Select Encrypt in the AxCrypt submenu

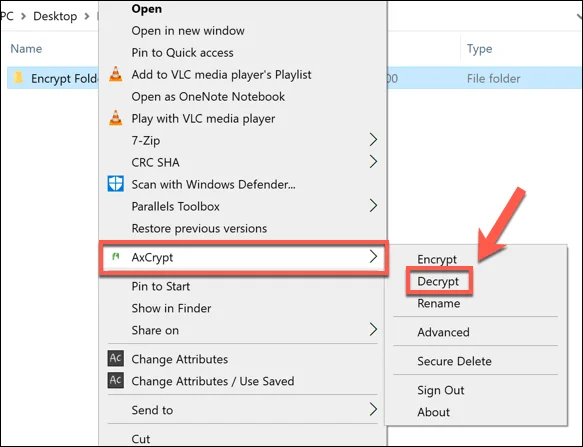click(x=437, y=259)
